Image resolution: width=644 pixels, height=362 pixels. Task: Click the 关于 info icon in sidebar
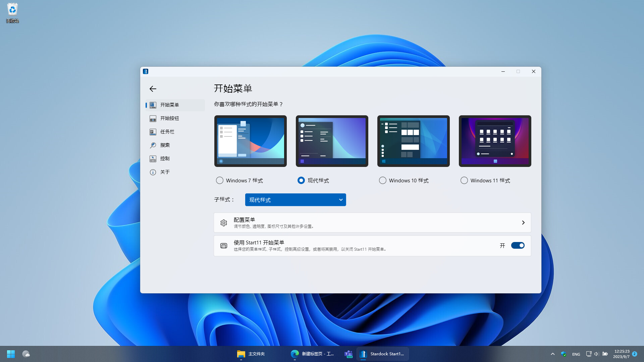click(x=153, y=172)
